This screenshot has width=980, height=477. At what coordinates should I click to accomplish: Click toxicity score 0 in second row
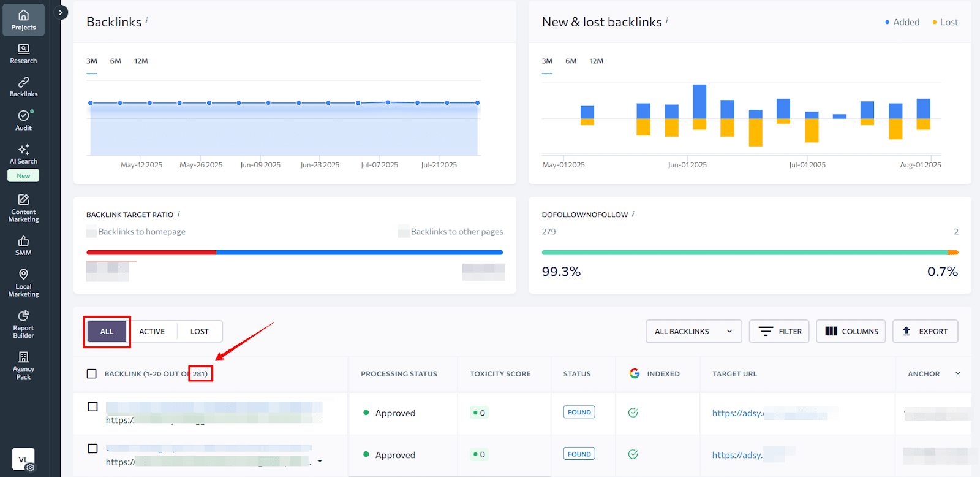[479, 454]
